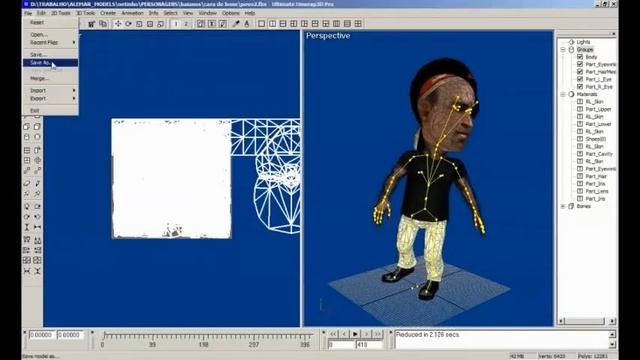The image size is (640, 360).
Task: Click the toolbar button labeled 2
Action: [x=186, y=24]
